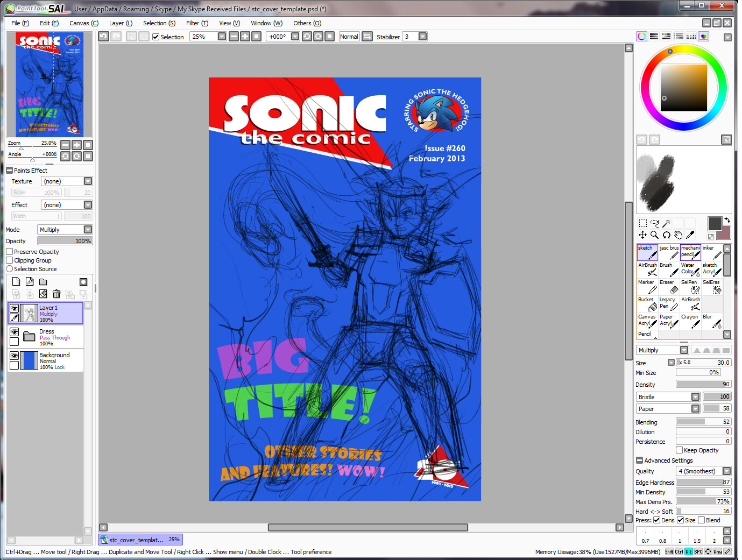Open the Window menu
Screen dimensions: 742x560
click(266, 23)
